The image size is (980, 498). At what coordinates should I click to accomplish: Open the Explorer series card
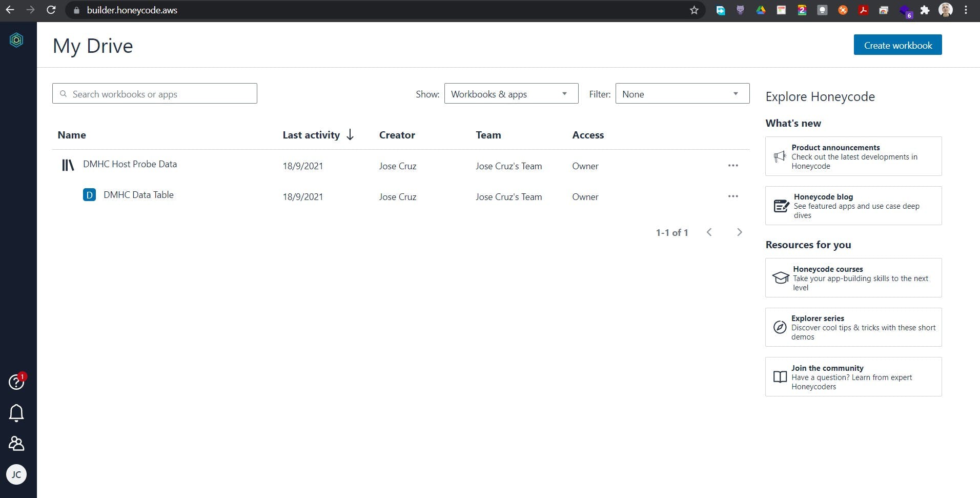(x=853, y=327)
